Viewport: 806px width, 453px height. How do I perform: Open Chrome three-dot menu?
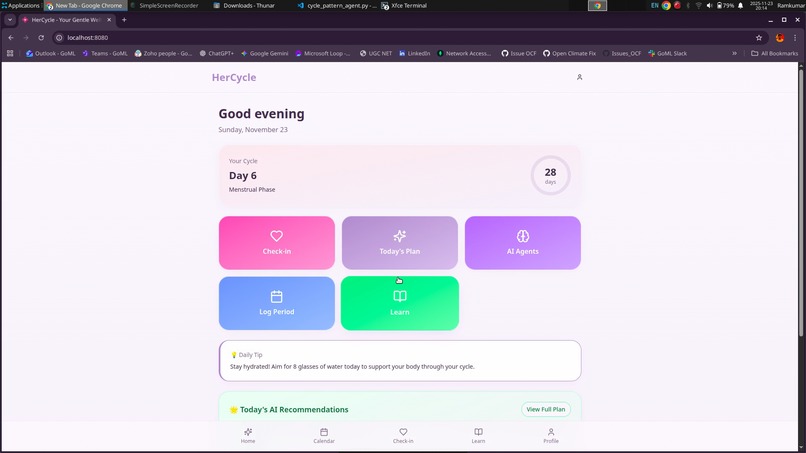795,38
